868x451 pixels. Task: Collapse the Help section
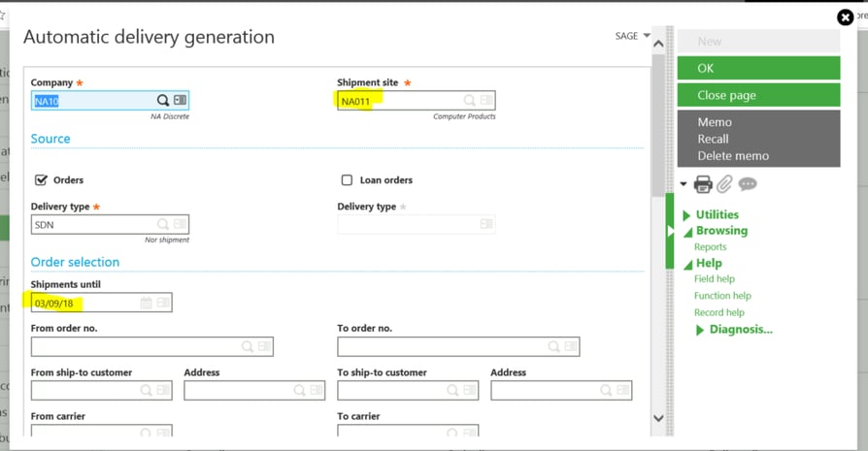tap(708, 263)
